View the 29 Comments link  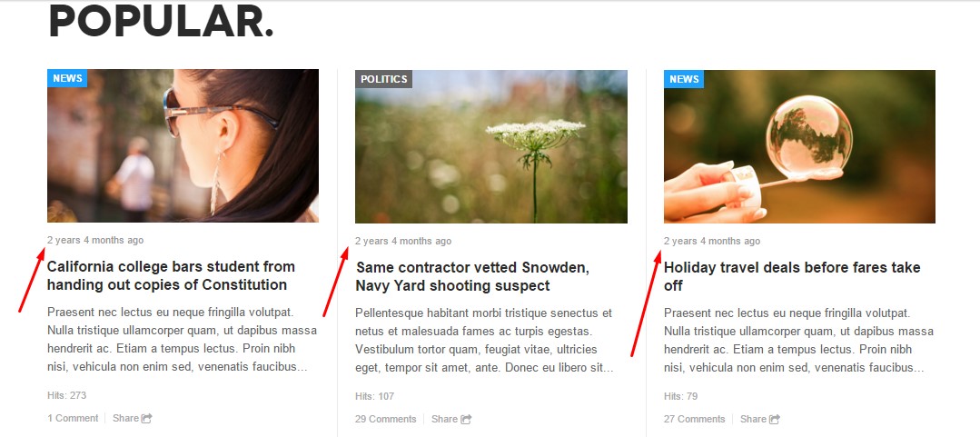click(x=386, y=419)
